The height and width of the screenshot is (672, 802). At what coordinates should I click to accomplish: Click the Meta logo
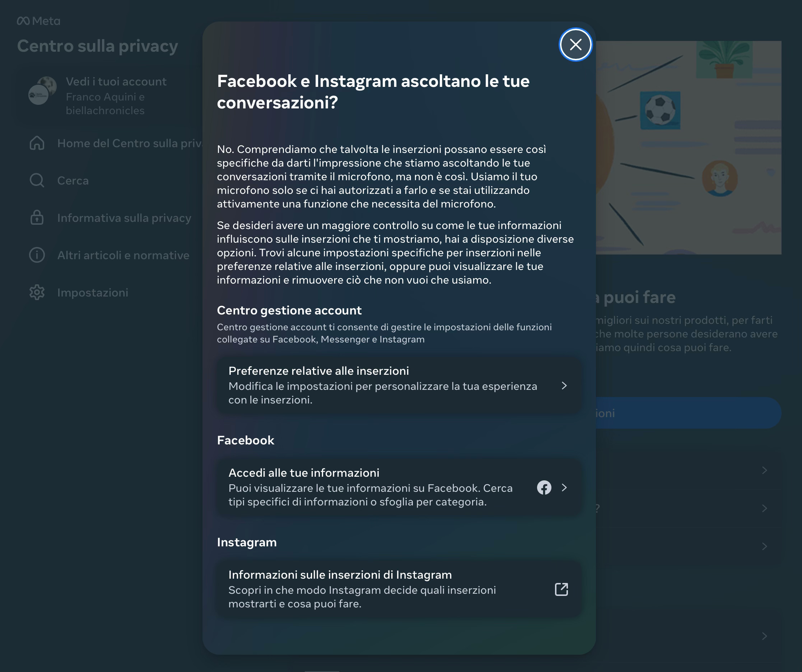(38, 21)
